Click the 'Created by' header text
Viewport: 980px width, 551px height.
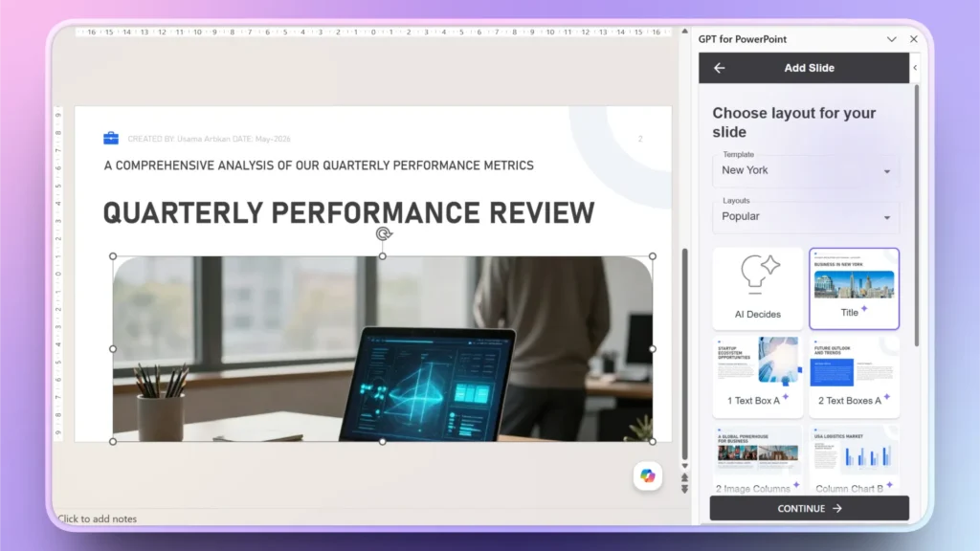209,139
